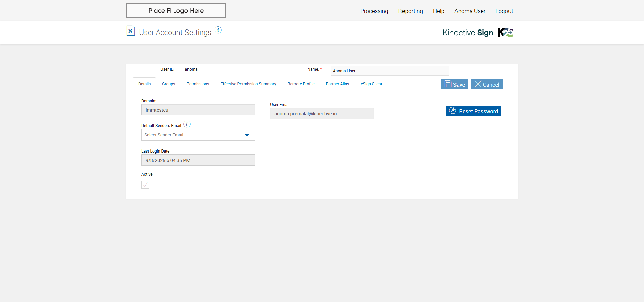
Task: Click into the Name input field
Action: point(390,71)
